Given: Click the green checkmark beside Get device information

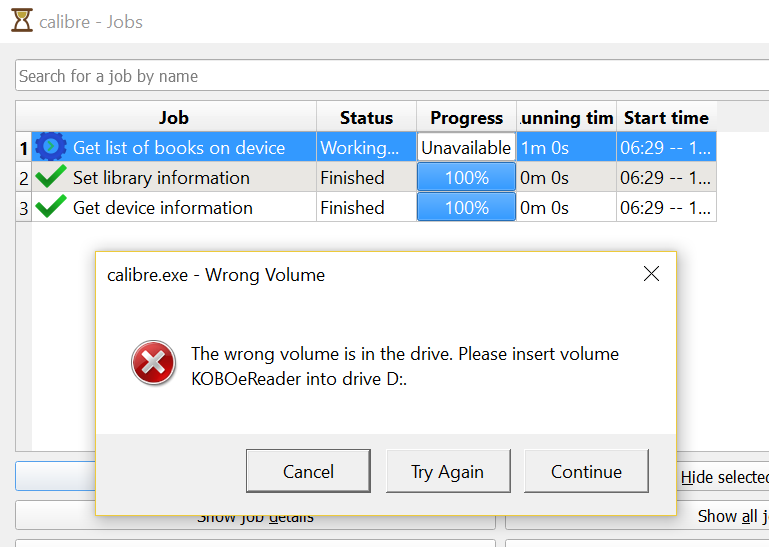Looking at the screenshot, I should tap(51, 208).
